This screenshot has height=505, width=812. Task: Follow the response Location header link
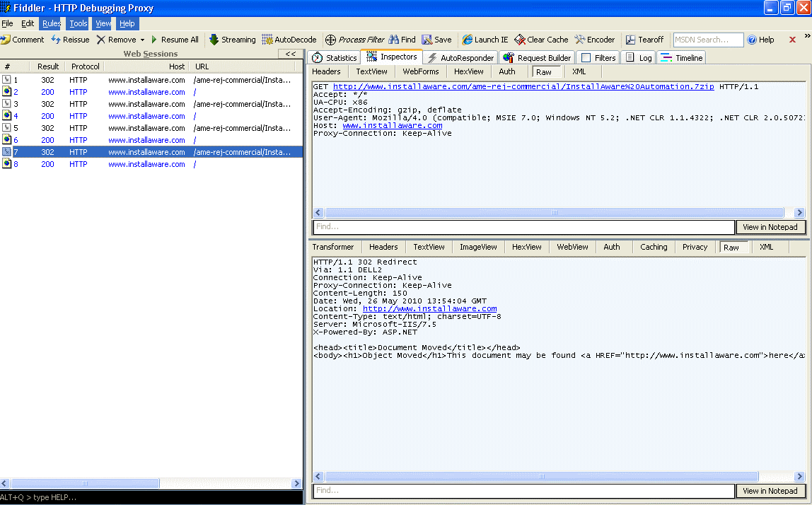(430, 308)
